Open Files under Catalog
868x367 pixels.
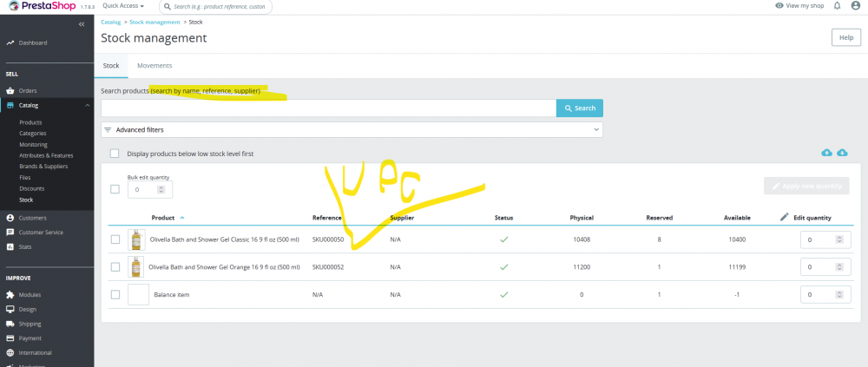pos(25,178)
